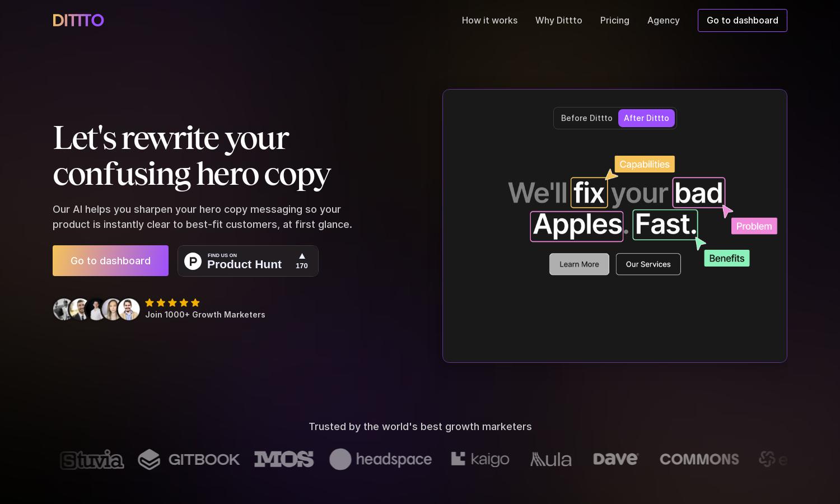
Task: Click the GitBook logo
Action: pos(189,459)
